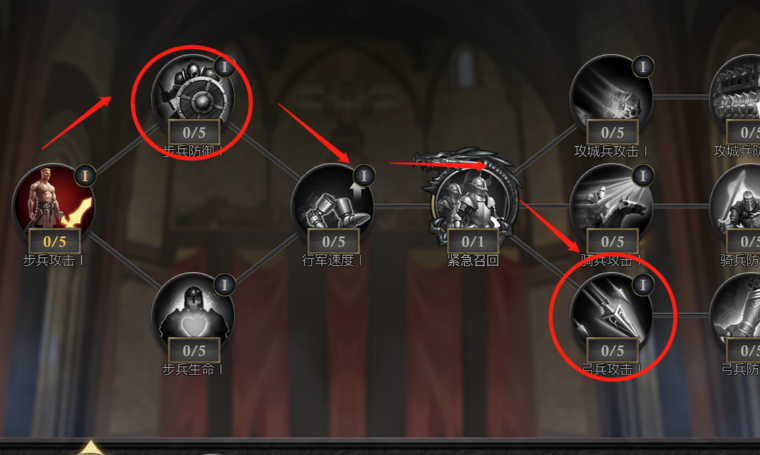
Task: Choose the 骑兵防御 armored knight skill
Action: click(737, 205)
